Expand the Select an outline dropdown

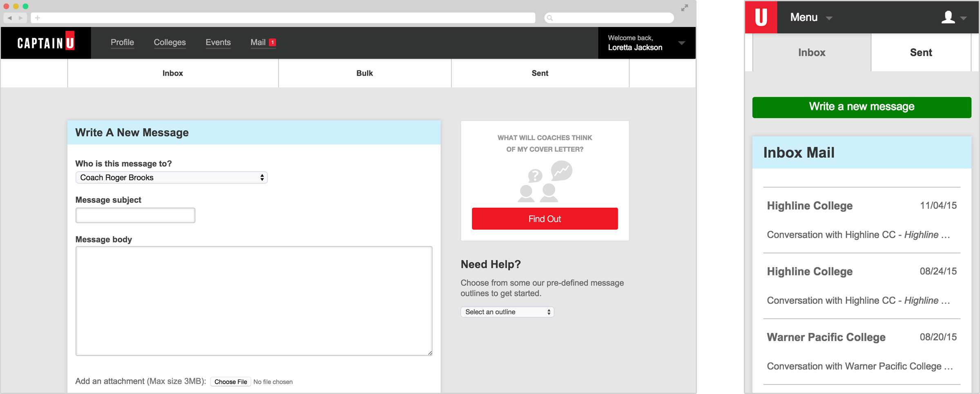tap(507, 312)
